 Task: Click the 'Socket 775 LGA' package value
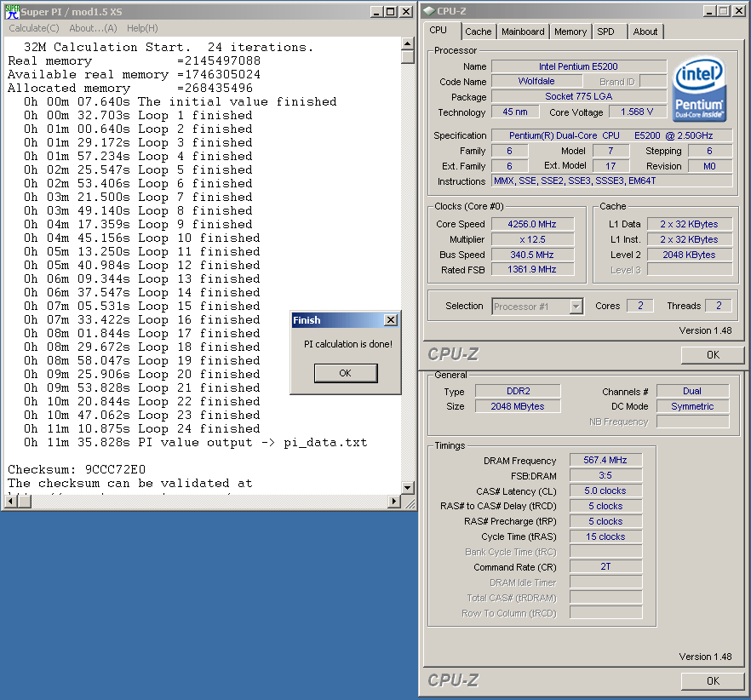click(x=579, y=96)
